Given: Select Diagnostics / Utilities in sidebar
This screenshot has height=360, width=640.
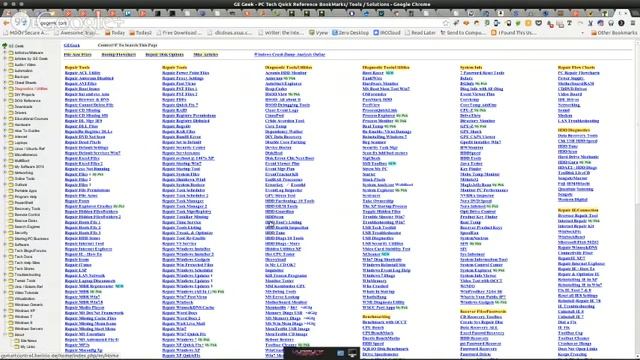Looking at the screenshot, I should coord(31,89).
